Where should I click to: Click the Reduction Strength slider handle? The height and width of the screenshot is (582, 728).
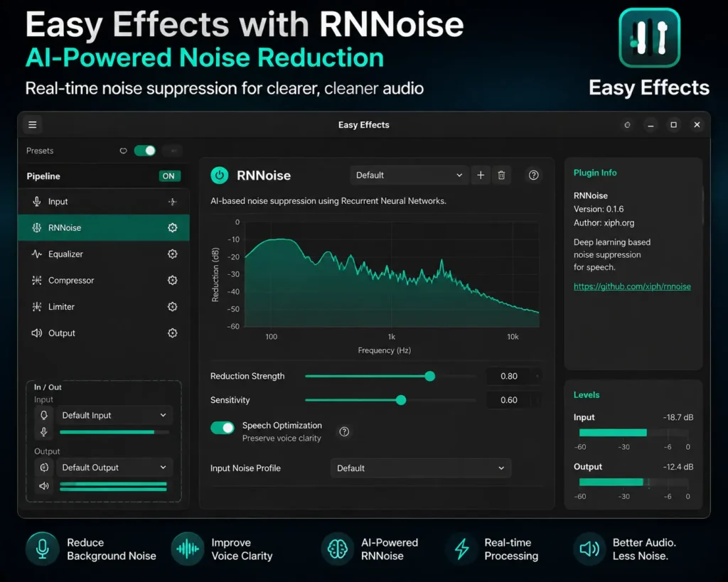pos(430,376)
